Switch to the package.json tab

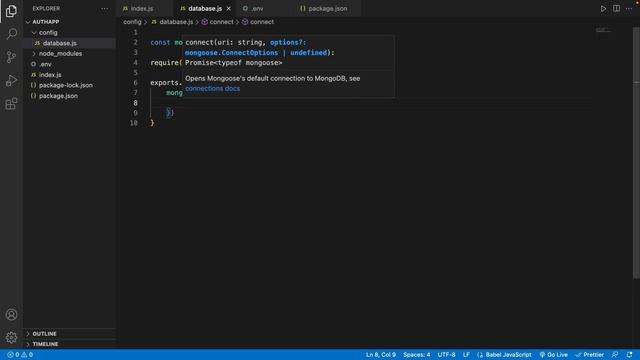tap(328, 9)
